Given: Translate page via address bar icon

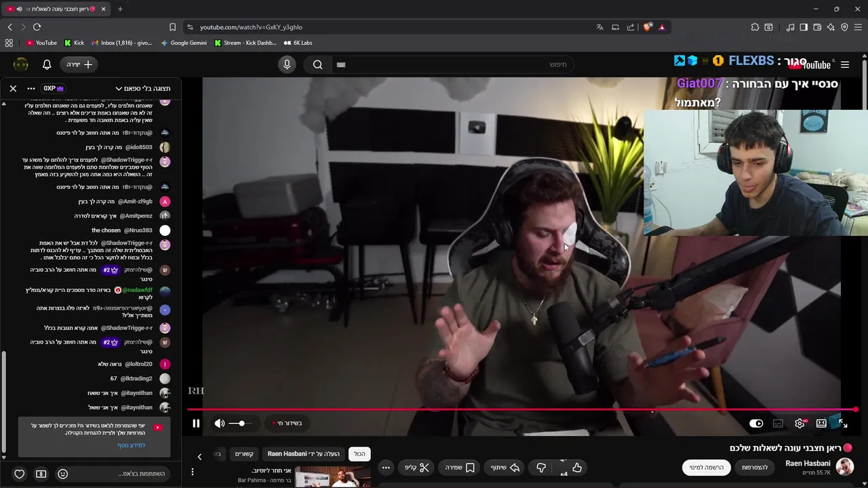Looking at the screenshot, I should (599, 27).
